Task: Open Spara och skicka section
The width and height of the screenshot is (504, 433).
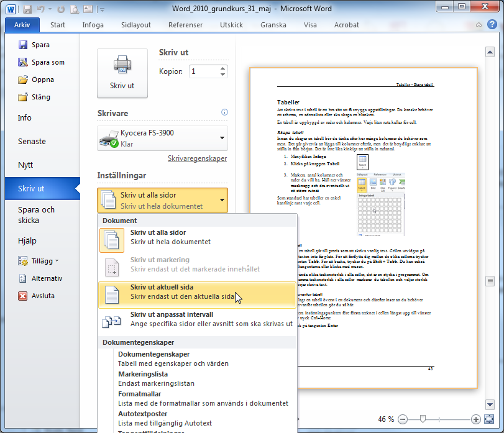Action: tap(36, 215)
